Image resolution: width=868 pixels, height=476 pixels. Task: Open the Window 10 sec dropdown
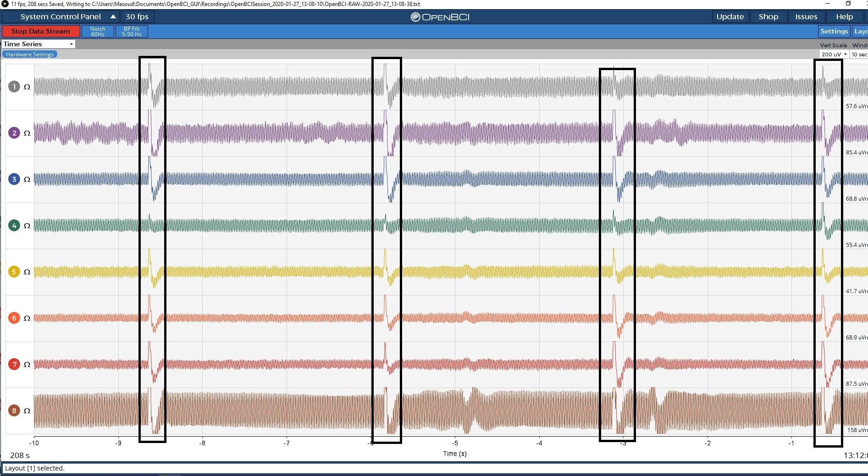[859, 54]
